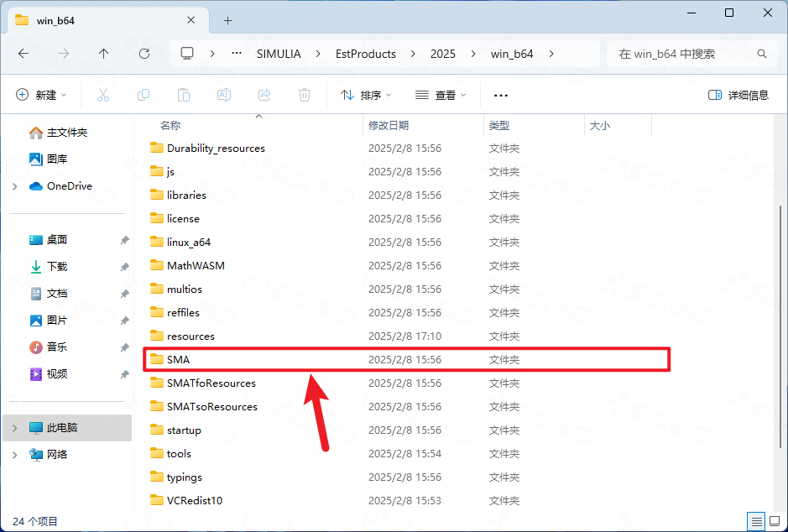Select the tools folder
Image resolution: width=788 pixels, height=532 pixels.
click(x=171, y=454)
